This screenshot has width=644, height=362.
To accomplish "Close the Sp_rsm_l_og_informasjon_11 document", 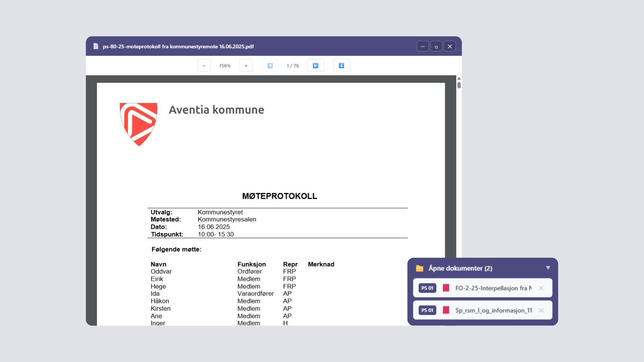I will (x=541, y=310).
